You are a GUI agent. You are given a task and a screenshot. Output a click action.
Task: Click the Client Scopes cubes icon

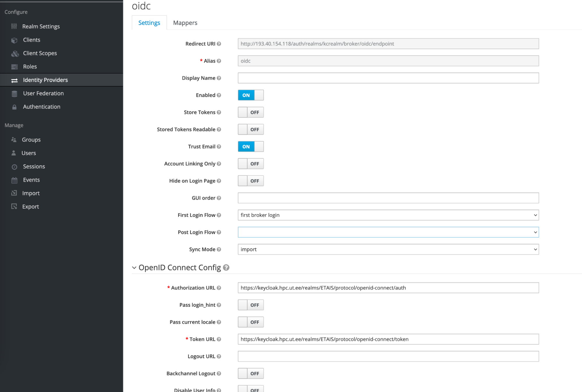coord(15,54)
